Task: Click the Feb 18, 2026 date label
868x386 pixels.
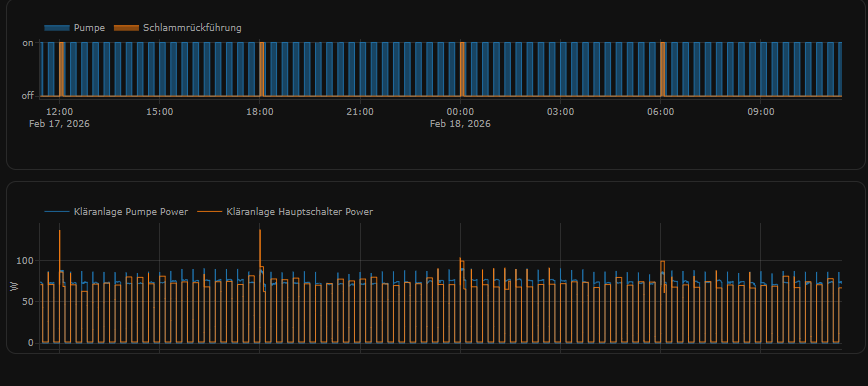Action: click(460, 124)
